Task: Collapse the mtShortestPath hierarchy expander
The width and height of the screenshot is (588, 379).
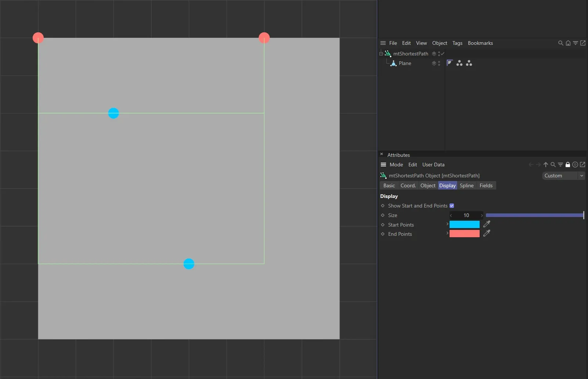Action: [380, 54]
